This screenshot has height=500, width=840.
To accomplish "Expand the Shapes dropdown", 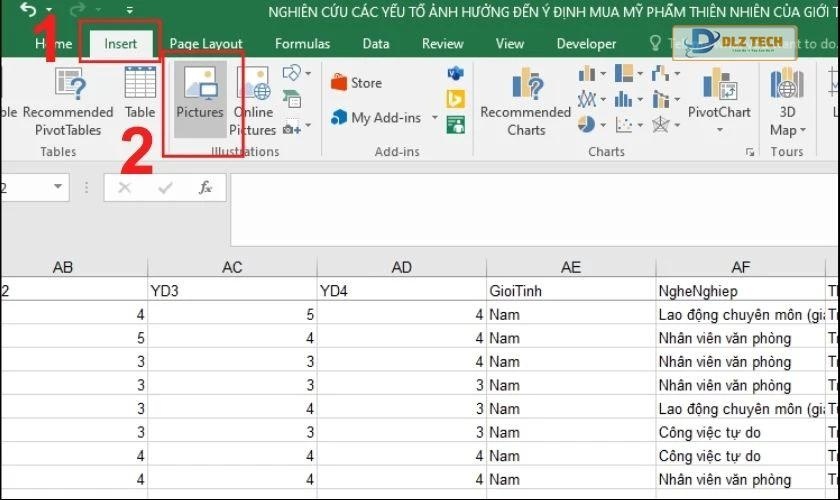I will [310, 74].
